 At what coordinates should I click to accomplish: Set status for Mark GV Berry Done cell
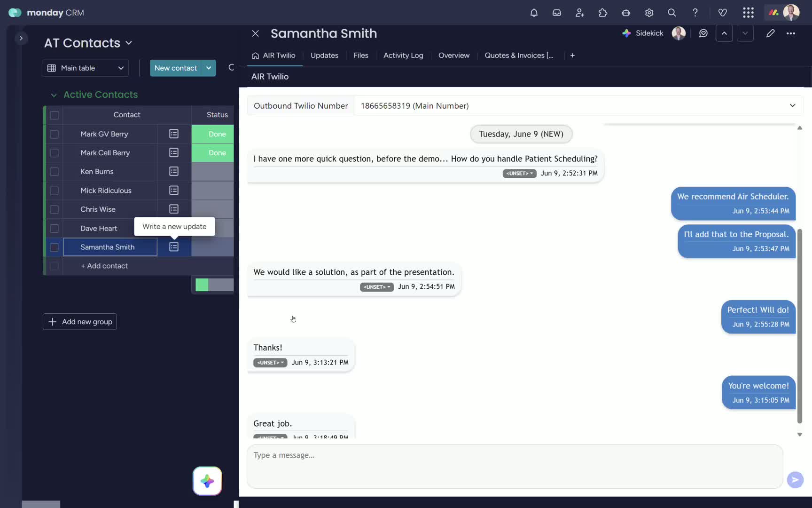tap(212, 134)
